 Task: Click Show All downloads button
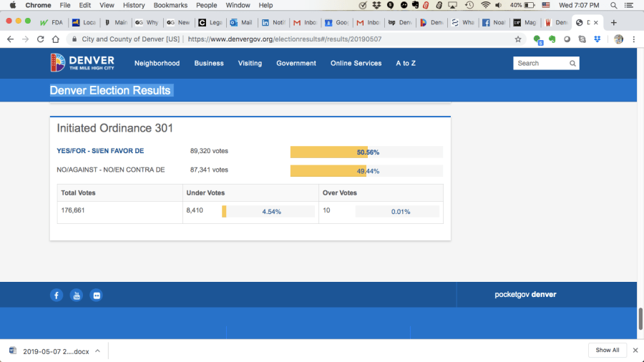[x=608, y=350]
